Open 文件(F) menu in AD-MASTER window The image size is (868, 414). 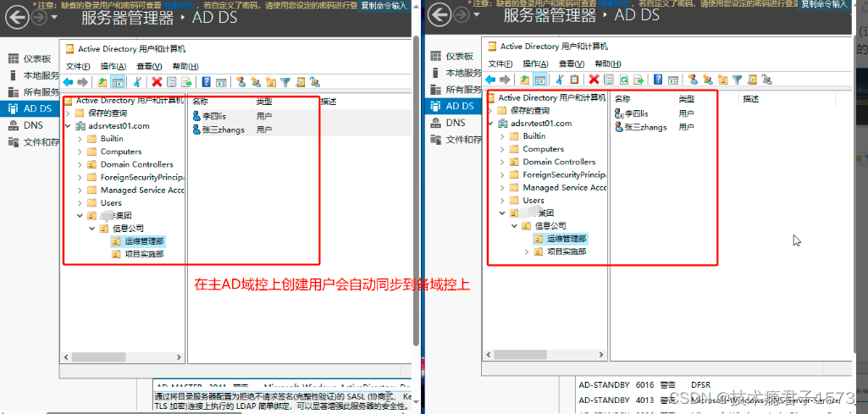pyautogui.click(x=78, y=66)
